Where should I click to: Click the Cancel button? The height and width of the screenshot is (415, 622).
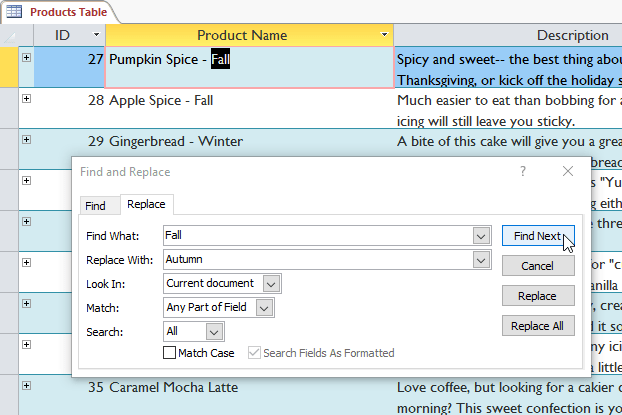tap(538, 266)
